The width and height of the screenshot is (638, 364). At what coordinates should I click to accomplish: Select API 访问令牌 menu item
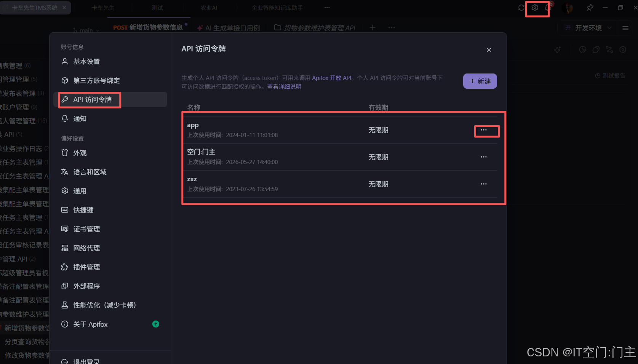point(110,99)
